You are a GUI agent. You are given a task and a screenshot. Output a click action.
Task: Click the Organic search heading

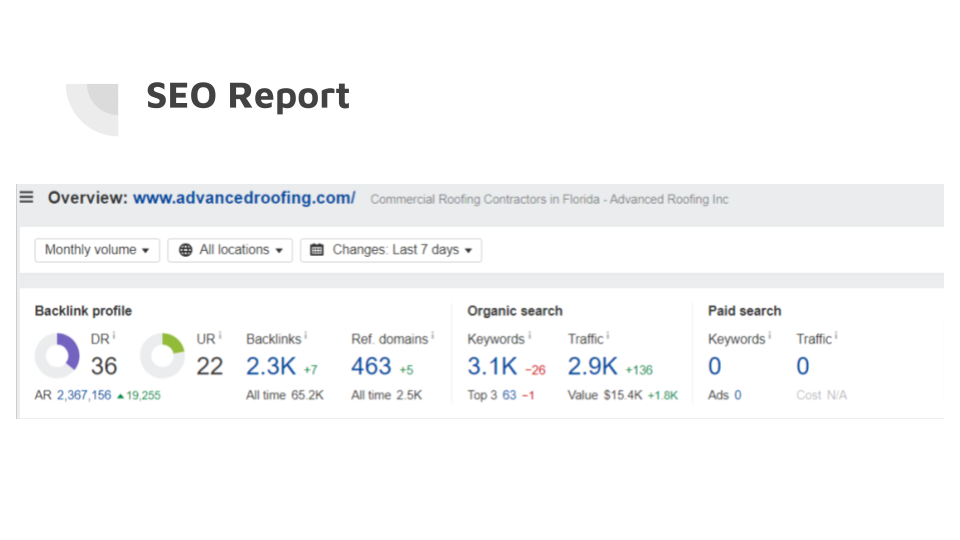(515, 310)
